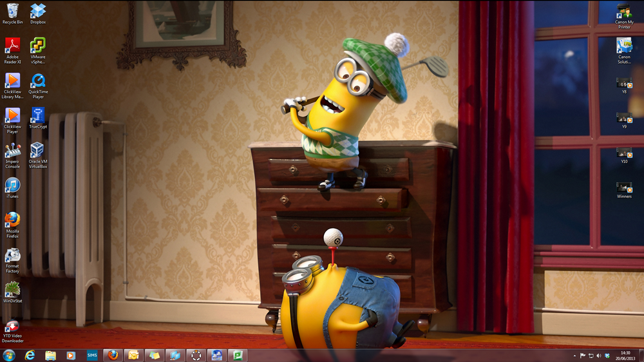644x362 pixels.
Task: Launch Internet Explorer from the taskbar
Action: point(30,356)
